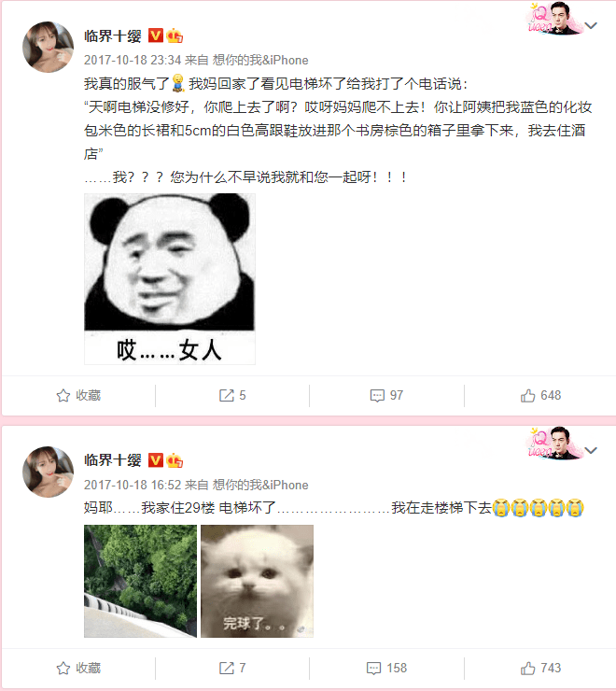Open the first post's profile avatar

tap(48, 47)
